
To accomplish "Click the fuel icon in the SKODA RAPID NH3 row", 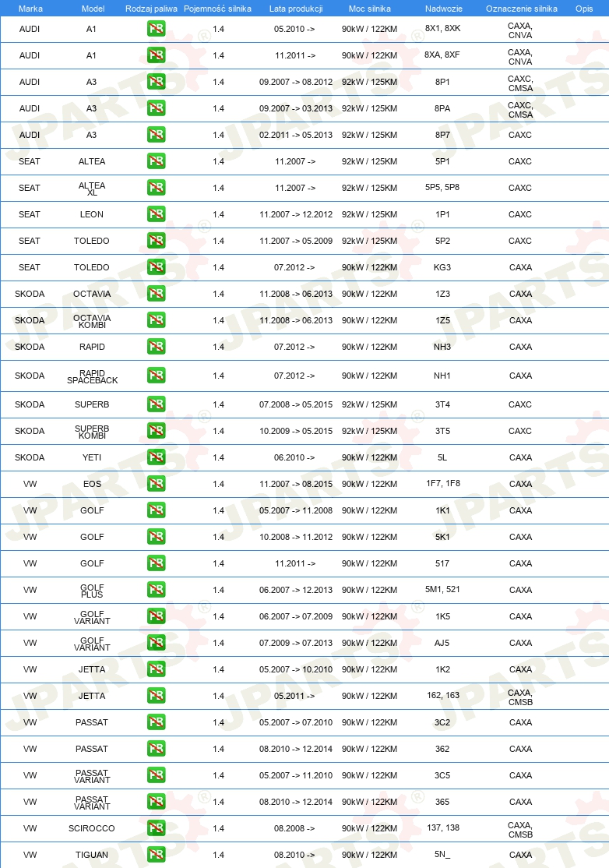I will tap(156, 347).
